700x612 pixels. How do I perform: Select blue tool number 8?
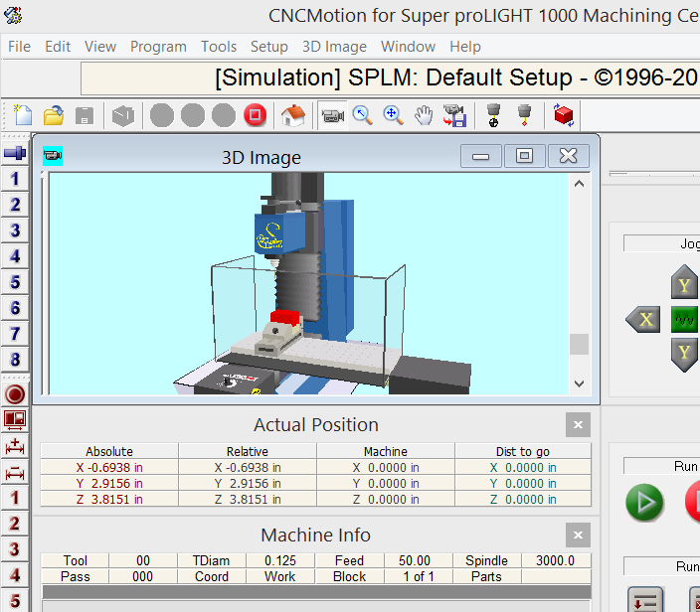click(15, 359)
